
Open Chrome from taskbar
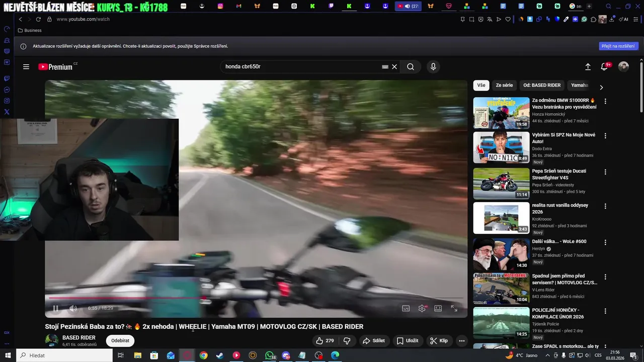click(x=203, y=355)
